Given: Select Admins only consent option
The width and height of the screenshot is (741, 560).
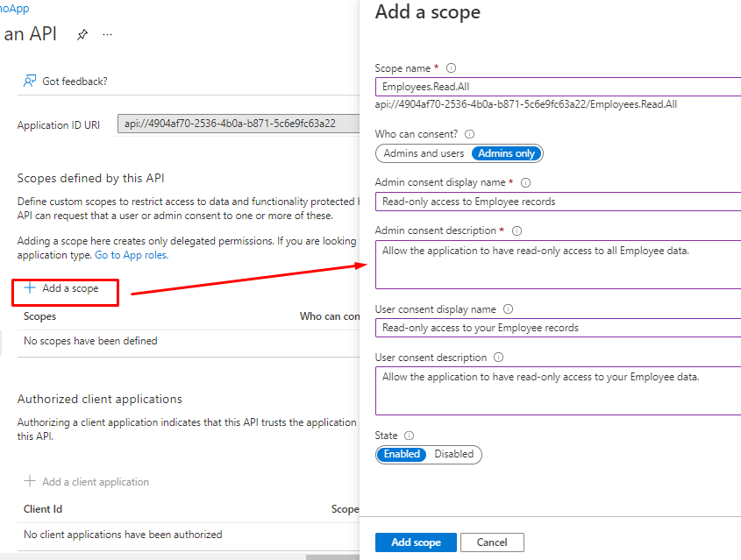Looking at the screenshot, I should [506, 153].
